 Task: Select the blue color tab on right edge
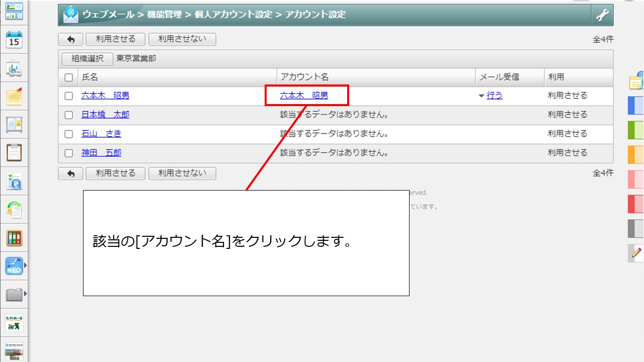tap(636, 106)
